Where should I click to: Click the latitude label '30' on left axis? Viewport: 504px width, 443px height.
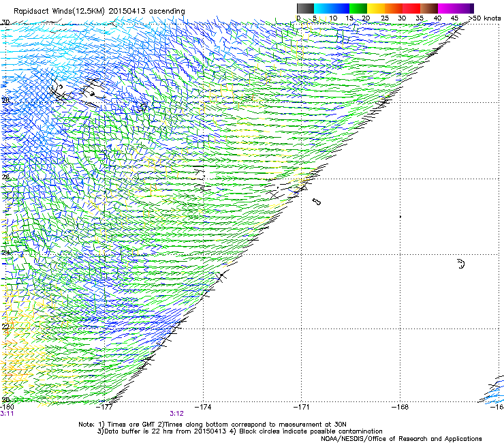5,22
